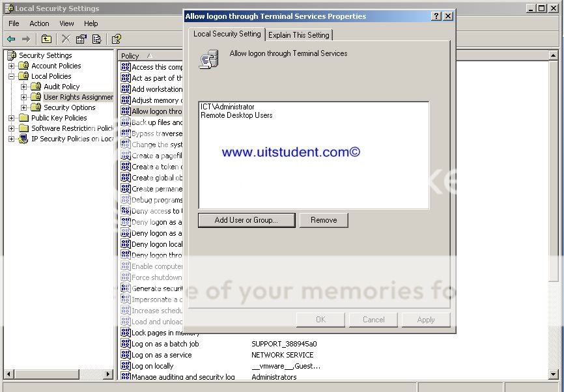The image size is (564, 392).
Task: Select the IP Security Policies icon
Action: pyautogui.click(x=23, y=139)
